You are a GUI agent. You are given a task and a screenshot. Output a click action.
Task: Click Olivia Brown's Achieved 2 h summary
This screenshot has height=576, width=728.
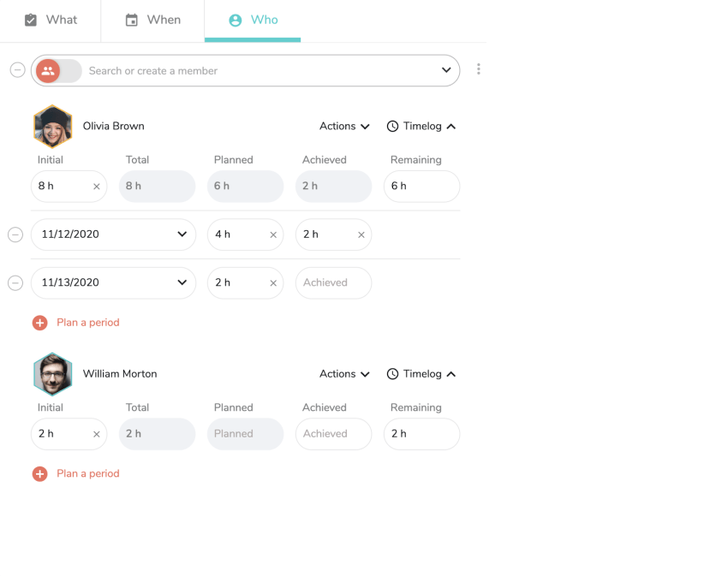(x=333, y=186)
